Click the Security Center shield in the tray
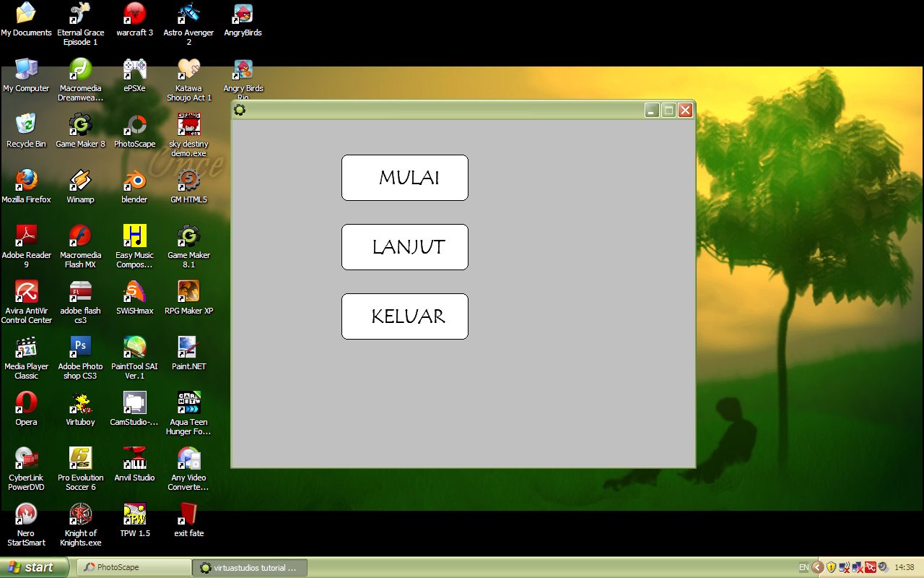The height and width of the screenshot is (578, 924). (x=831, y=567)
